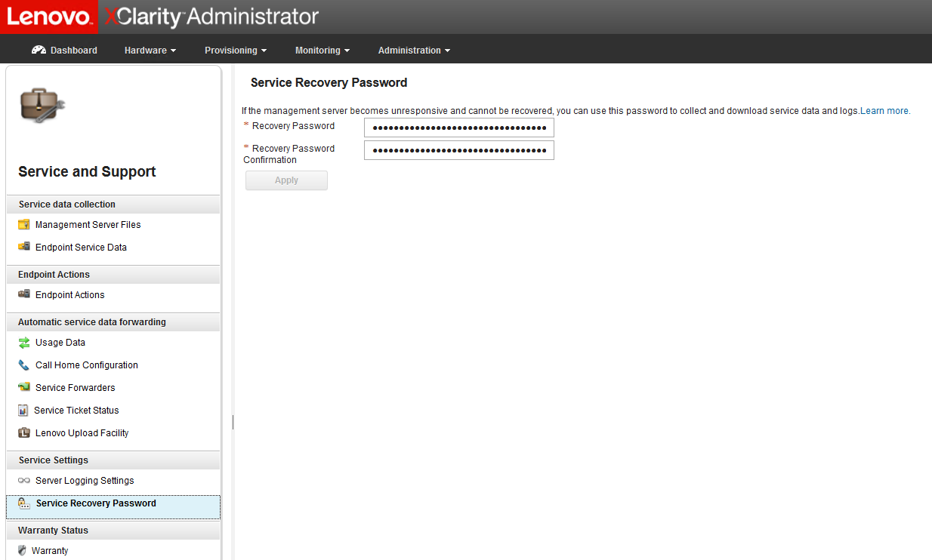Click the XClarity Administrator product title
Image resolution: width=932 pixels, height=560 pixels.
[x=212, y=17]
